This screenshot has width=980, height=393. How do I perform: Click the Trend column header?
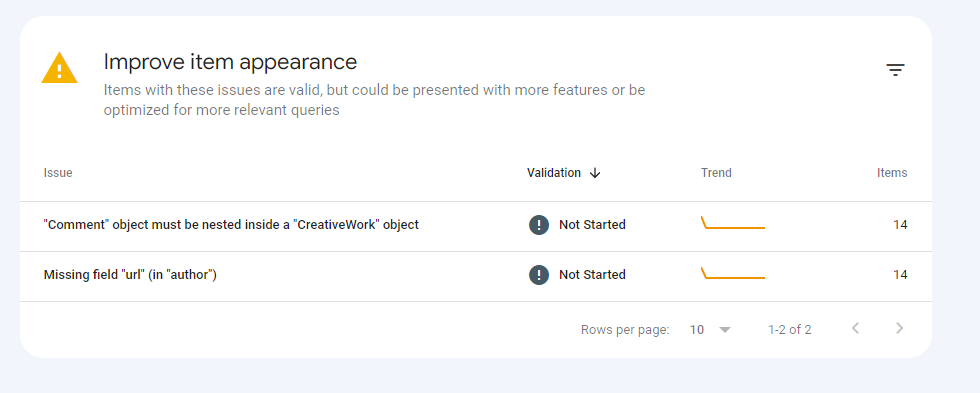[x=716, y=173]
